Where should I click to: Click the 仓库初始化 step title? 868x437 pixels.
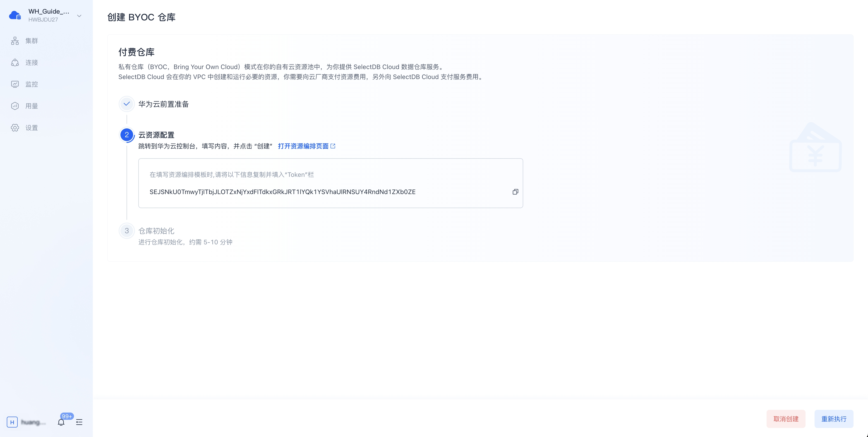(x=156, y=231)
